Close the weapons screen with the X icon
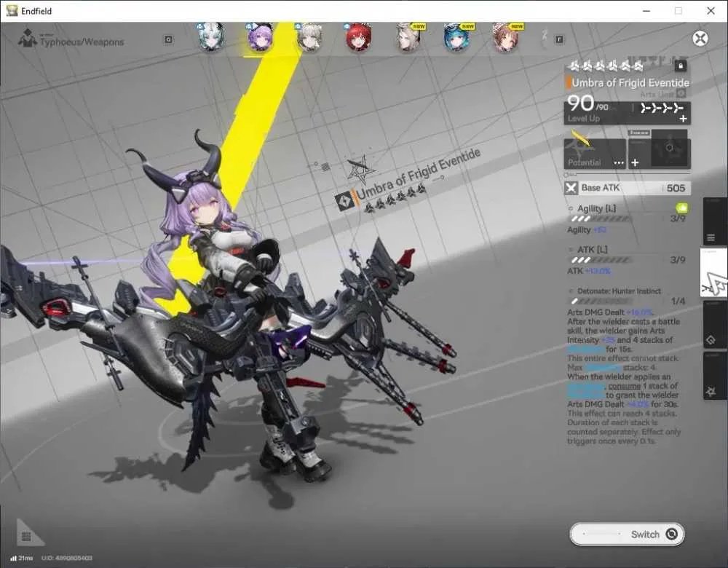This screenshot has width=728, height=568. 700,38
